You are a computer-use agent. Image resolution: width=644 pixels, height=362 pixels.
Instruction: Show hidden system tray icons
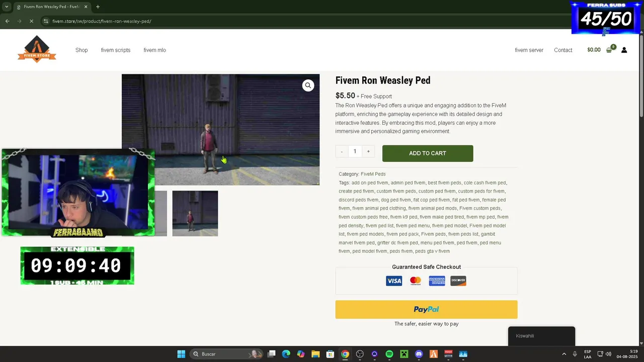coord(564,354)
